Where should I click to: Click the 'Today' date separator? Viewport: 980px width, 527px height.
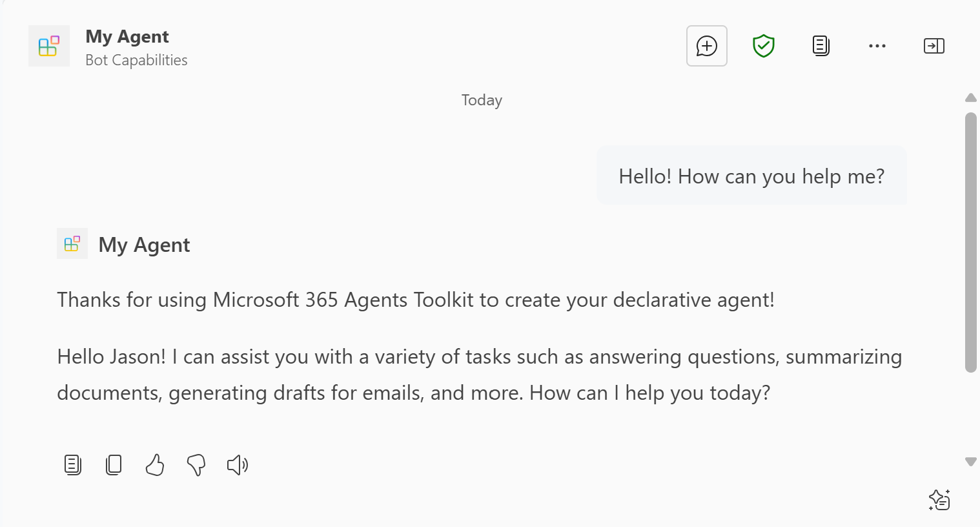481,100
